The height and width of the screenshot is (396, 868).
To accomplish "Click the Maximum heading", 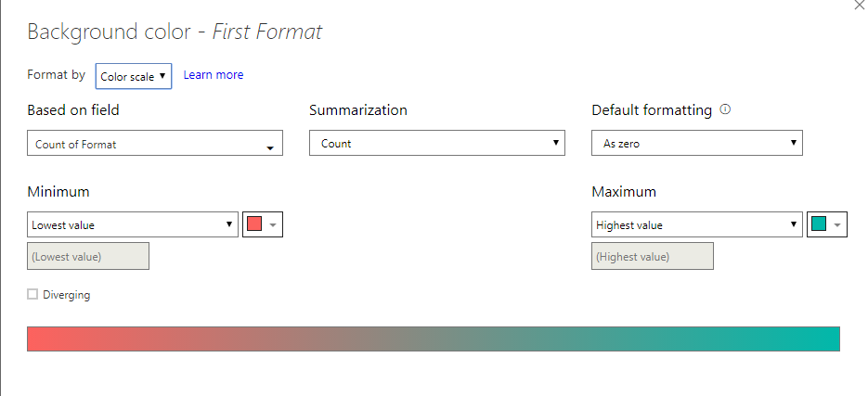I will tap(624, 192).
